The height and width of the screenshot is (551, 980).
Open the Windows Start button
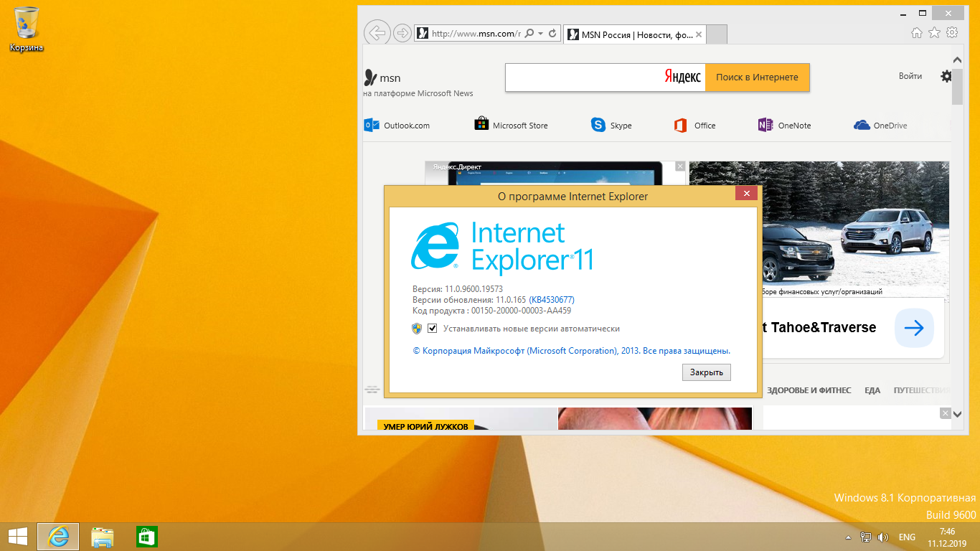point(18,537)
